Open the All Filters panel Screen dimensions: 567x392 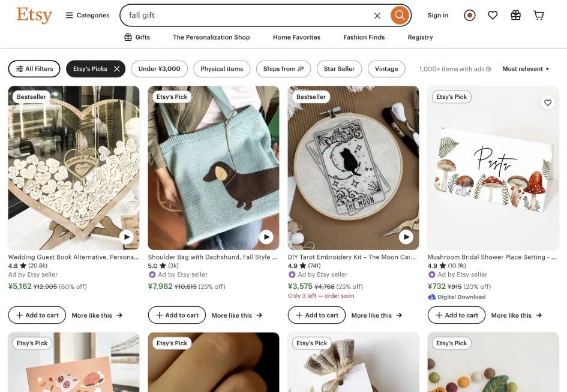pos(34,69)
